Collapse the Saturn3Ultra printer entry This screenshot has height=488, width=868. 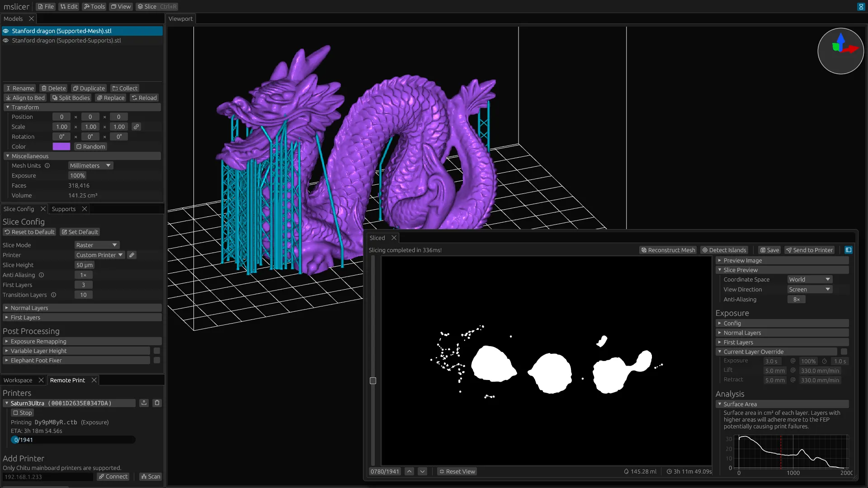(x=69, y=403)
